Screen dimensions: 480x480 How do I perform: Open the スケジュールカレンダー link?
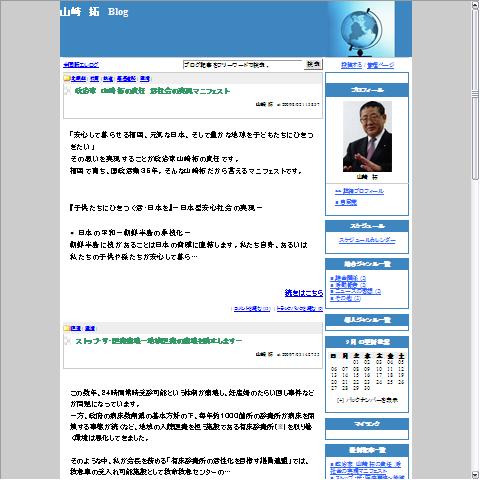point(367,240)
